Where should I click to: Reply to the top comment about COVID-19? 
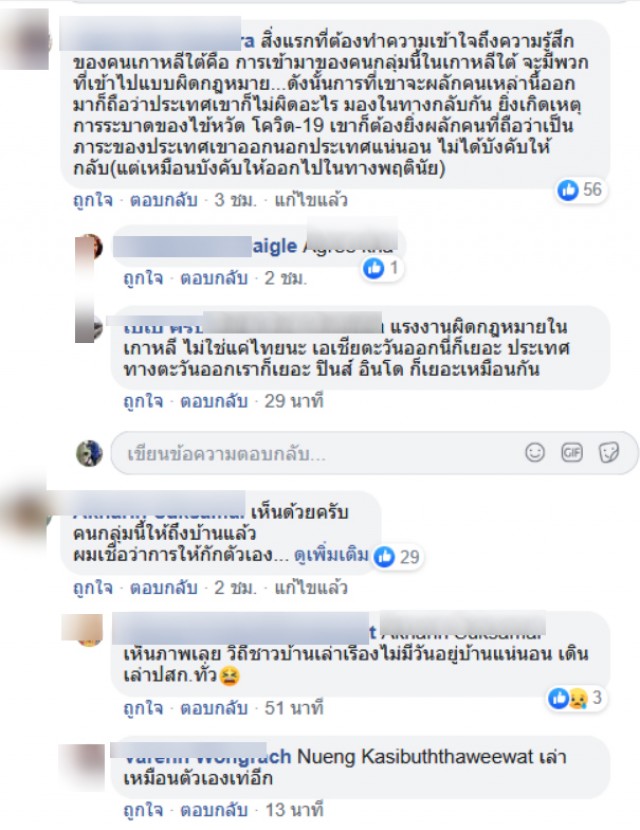coord(164,200)
